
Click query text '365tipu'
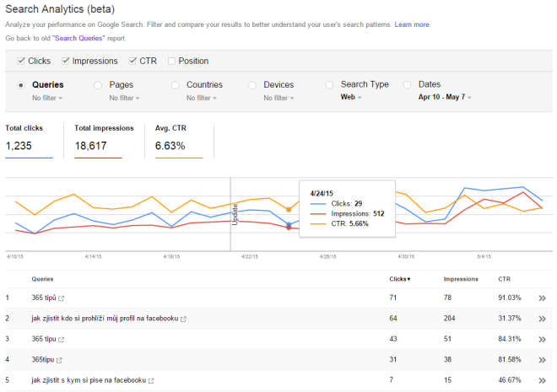[x=43, y=359]
